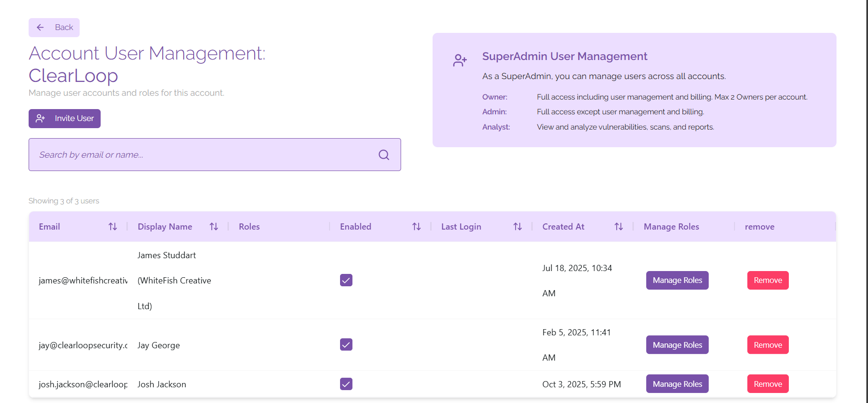
Task: Sort by Created At column arrows
Action: [x=619, y=227]
